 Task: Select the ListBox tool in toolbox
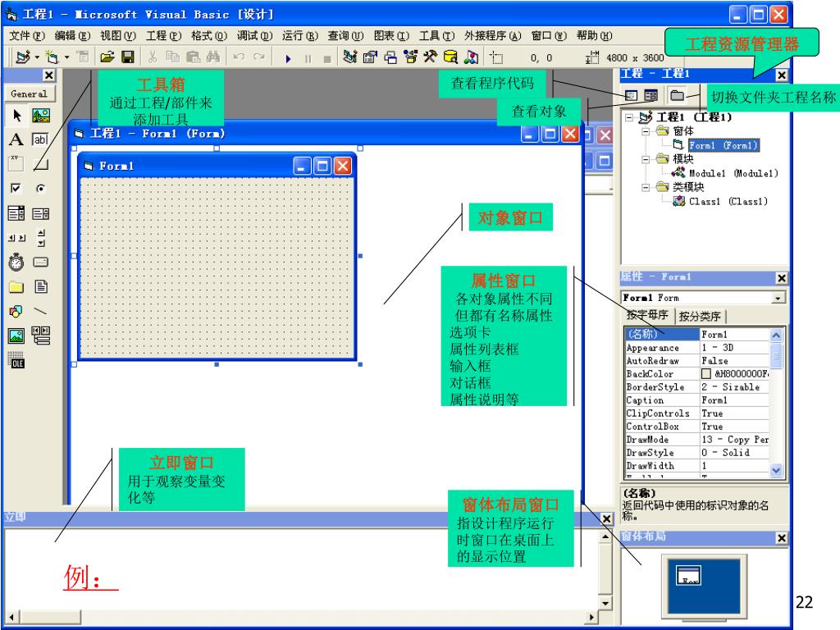pyautogui.click(x=41, y=214)
